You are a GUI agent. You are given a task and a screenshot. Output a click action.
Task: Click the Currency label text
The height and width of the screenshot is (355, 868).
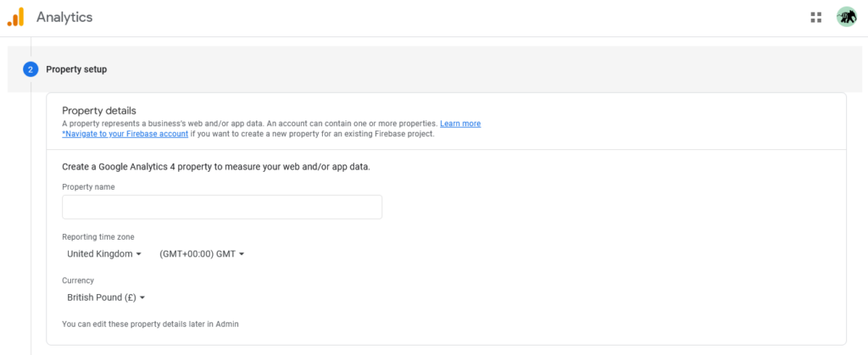[x=78, y=280]
